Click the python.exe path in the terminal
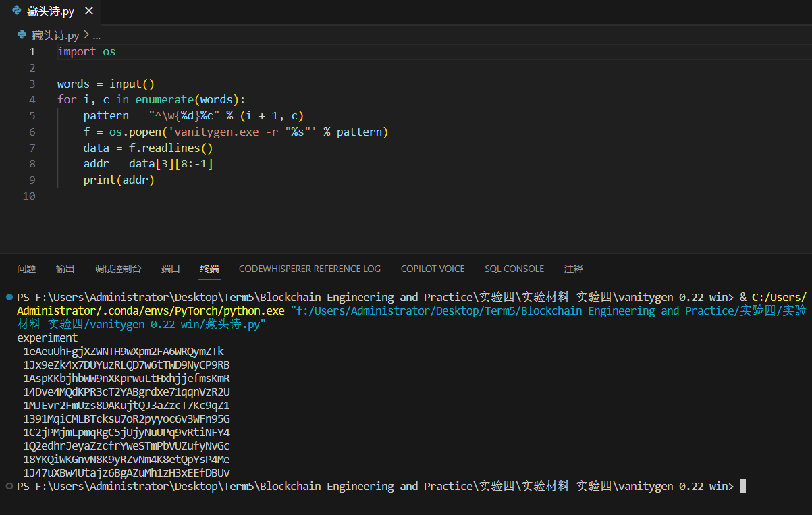This screenshot has height=515, width=812. (151, 310)
